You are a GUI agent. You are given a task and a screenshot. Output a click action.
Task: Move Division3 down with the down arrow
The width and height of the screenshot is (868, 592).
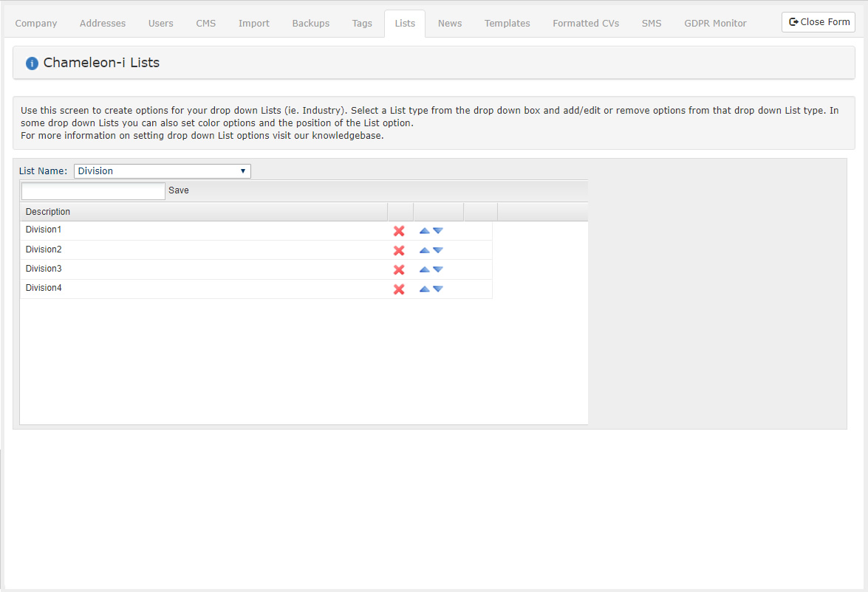(438, 269)
